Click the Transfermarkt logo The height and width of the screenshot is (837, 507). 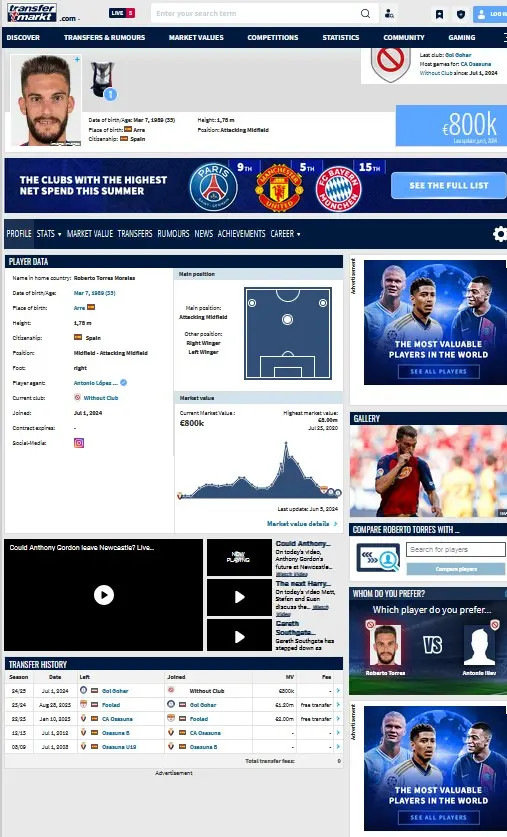[x=32, y=13]
